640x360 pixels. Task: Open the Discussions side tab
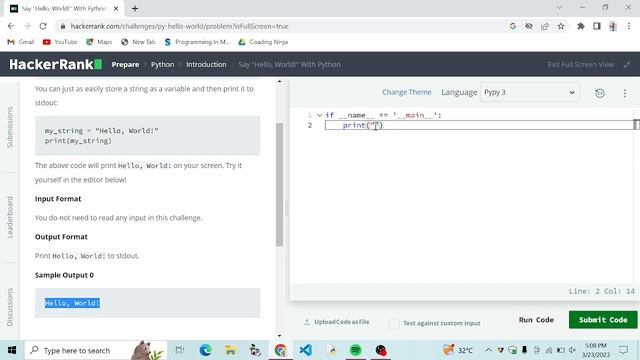tap(10, 307)
